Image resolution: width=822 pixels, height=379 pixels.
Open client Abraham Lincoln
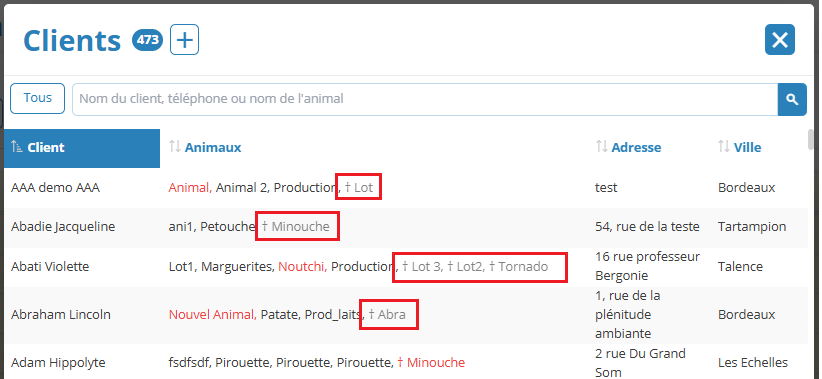(61, 315)
